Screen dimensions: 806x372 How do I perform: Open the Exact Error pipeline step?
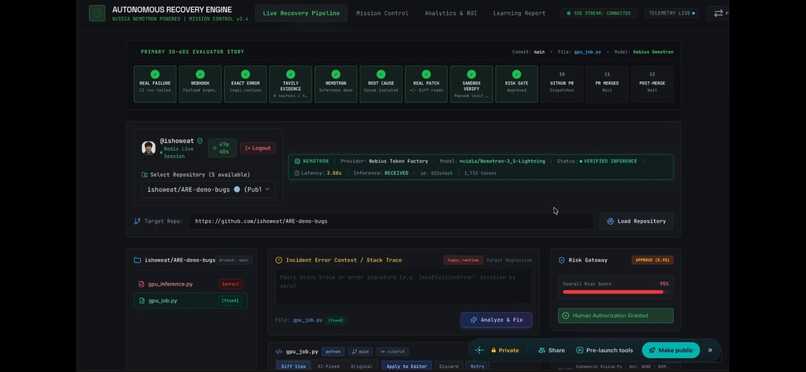(245, 84)
